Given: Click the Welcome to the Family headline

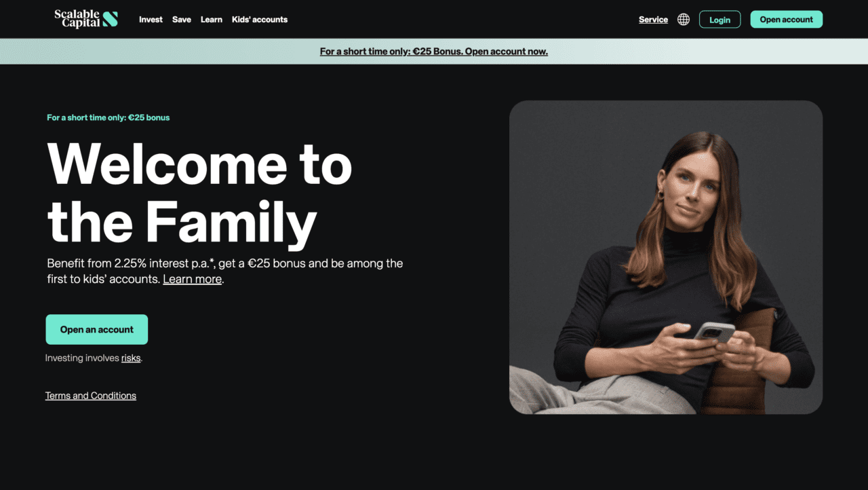Looking at the screenshot, I should point(199,193).
